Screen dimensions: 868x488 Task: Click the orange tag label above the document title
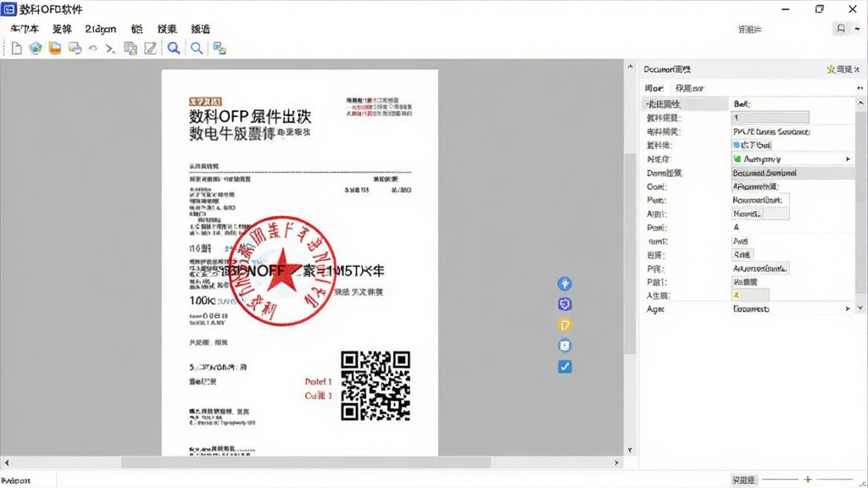(x=205, y=102)
